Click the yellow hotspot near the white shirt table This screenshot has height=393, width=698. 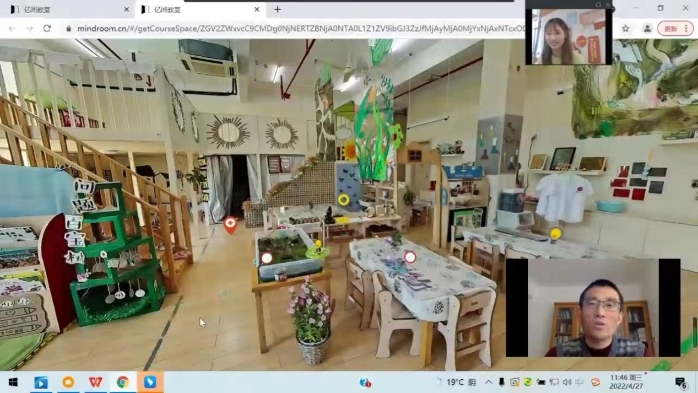pyautogui.click(x=555, y=234)
